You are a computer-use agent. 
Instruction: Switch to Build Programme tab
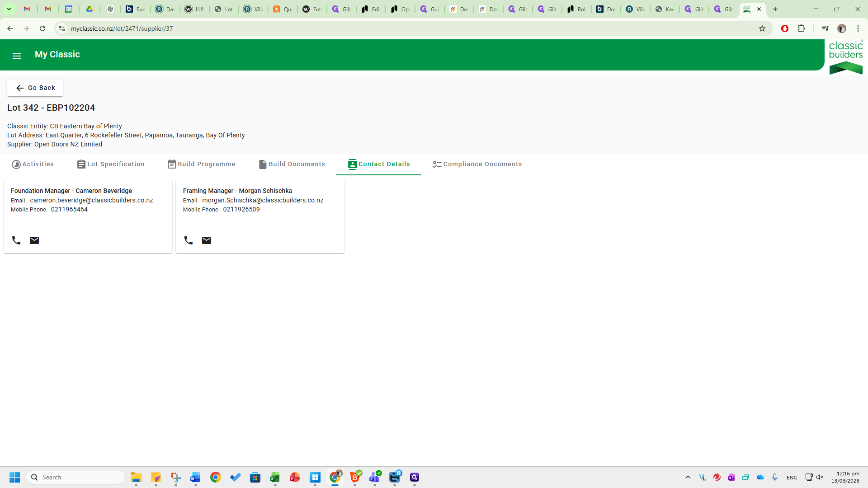click(x=202, y=164)
